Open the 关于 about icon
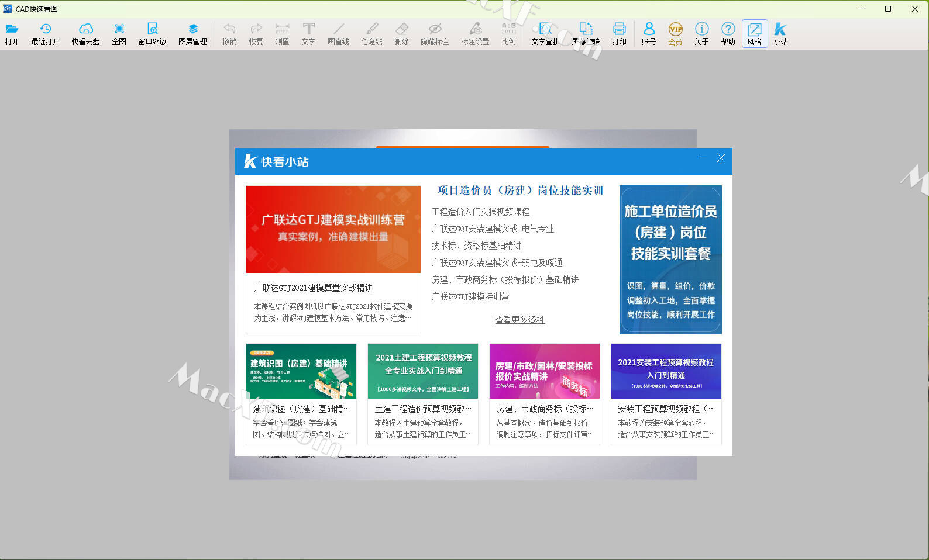 (x=701, y=34)
